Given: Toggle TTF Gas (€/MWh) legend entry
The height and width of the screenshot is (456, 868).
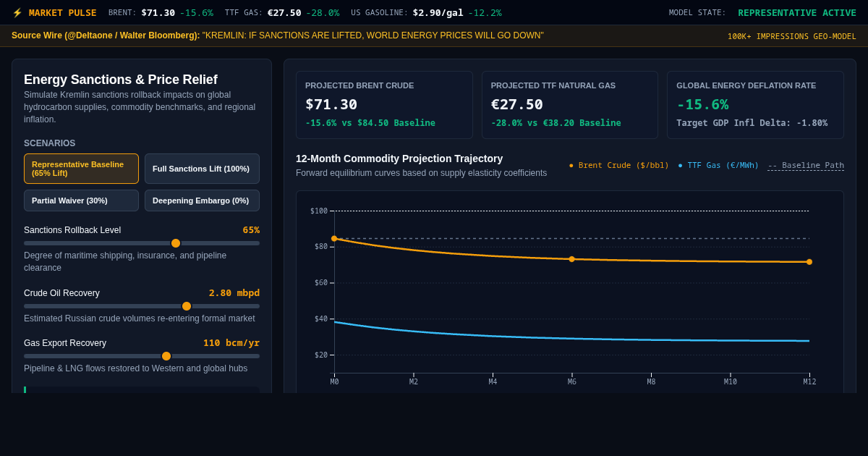Looking at the screenshot, I should click(x=718, y=165).
